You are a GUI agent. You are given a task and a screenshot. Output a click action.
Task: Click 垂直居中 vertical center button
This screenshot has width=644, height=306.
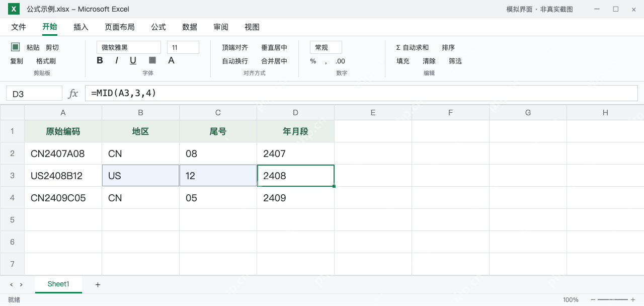pos(274,48)
